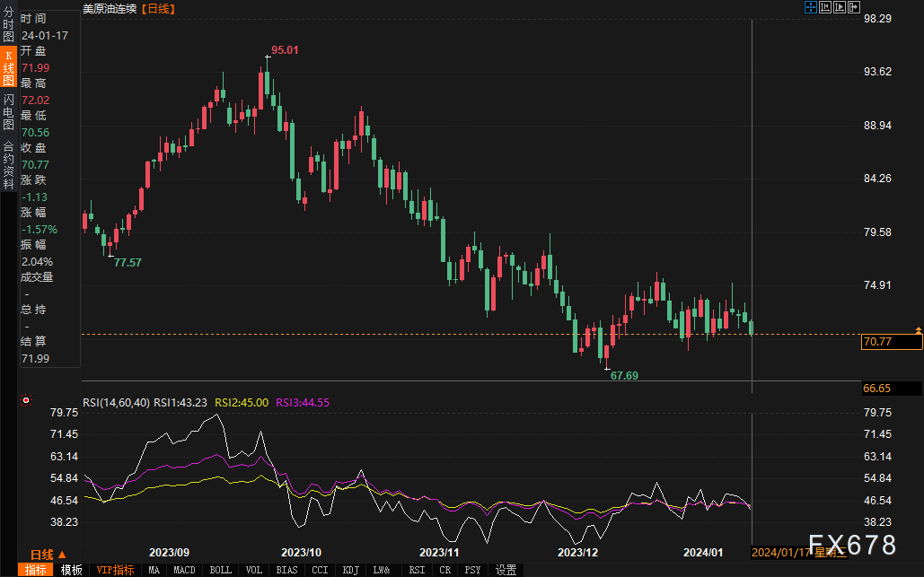Screen dimensions: 924x577
Task: Apply the BIAS indicator
Action: pos(287,570)
